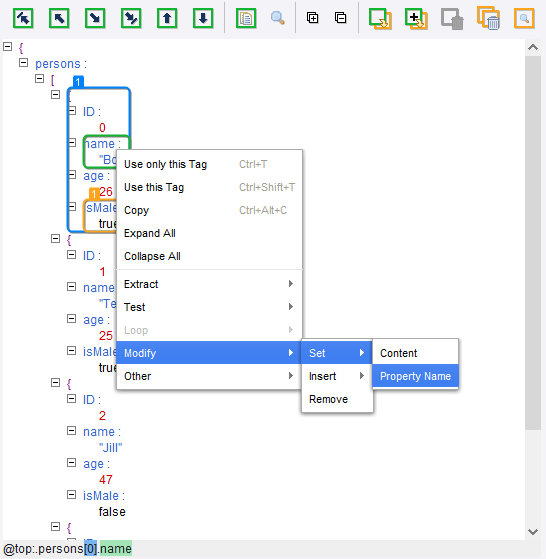Click the vertical scrollbar thumb

[533, 242]
